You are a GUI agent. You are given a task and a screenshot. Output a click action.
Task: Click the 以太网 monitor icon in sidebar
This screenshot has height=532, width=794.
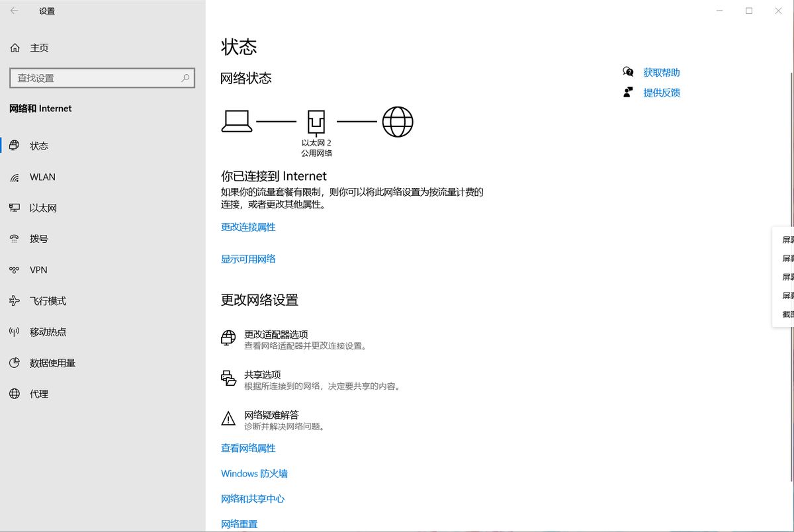pyautogui.click(x=15, y=208)
